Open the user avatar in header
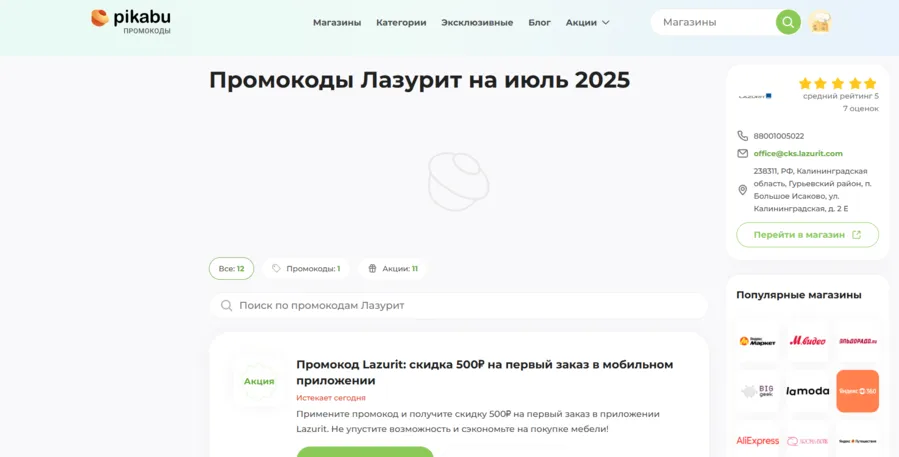 point(819,22)
